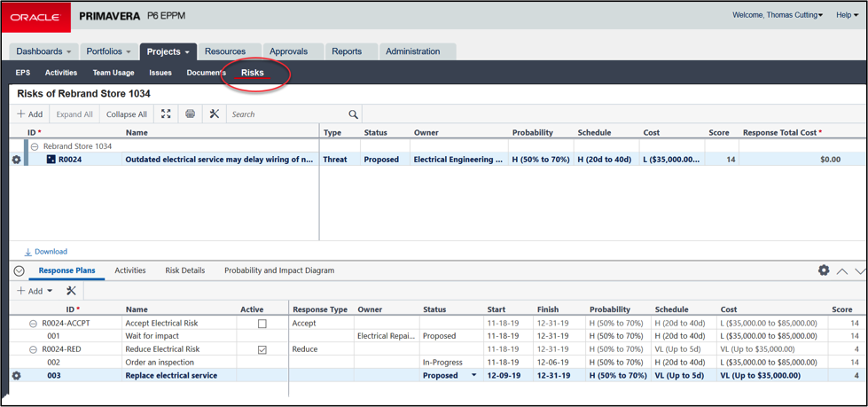Sort by Response Total Cost column header

(782, 133)
